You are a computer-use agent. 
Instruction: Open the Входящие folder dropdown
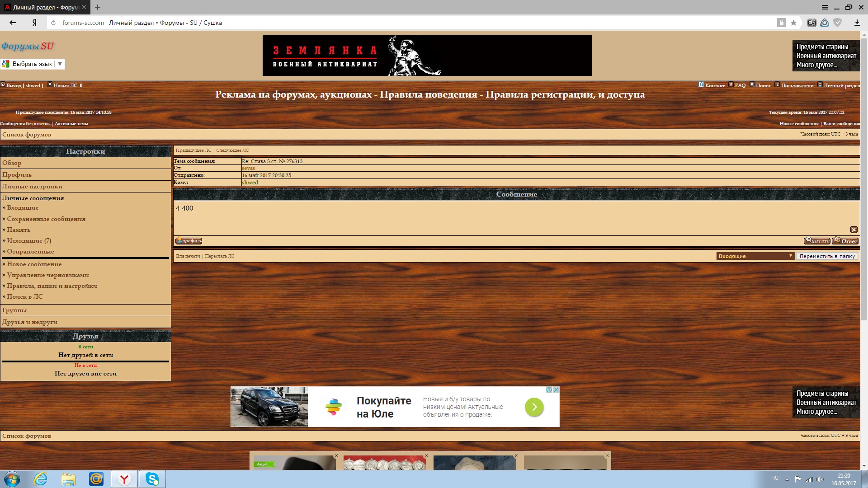click(755, 256)
